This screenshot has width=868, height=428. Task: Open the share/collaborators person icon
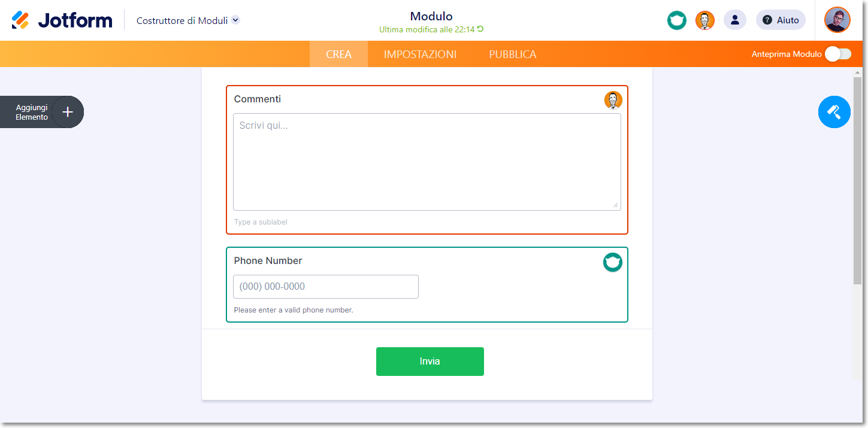click(x=735, y=20)
